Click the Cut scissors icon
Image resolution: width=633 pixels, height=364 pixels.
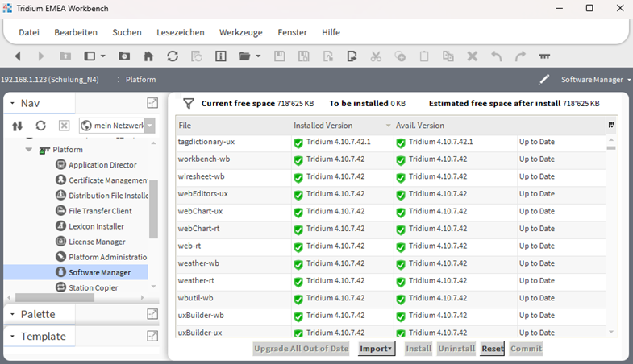376,56
